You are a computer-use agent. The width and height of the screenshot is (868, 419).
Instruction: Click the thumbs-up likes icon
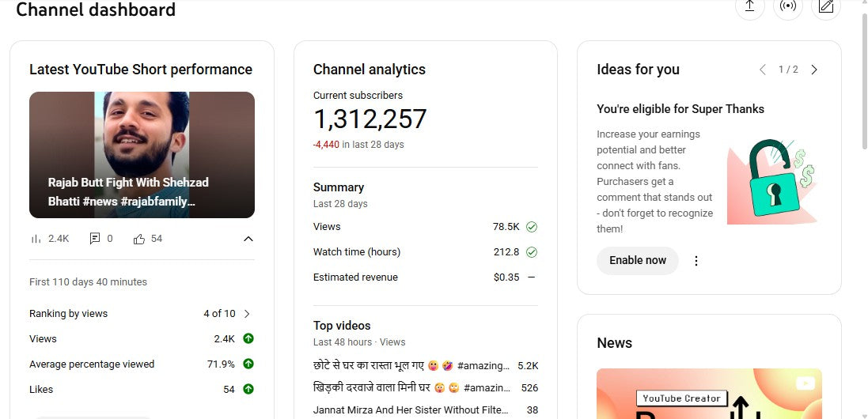point(139,239)
